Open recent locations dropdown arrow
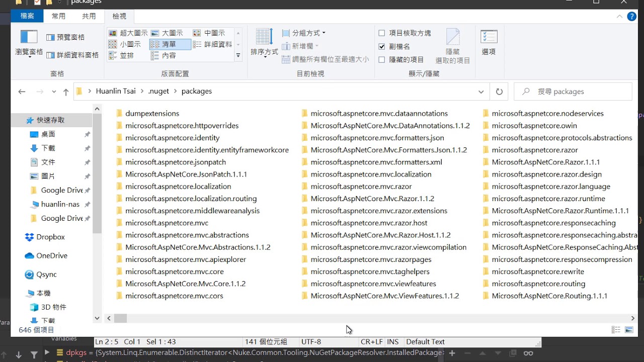Image resolution: width=644 pixels, height=362 pixels. (54, 92)
